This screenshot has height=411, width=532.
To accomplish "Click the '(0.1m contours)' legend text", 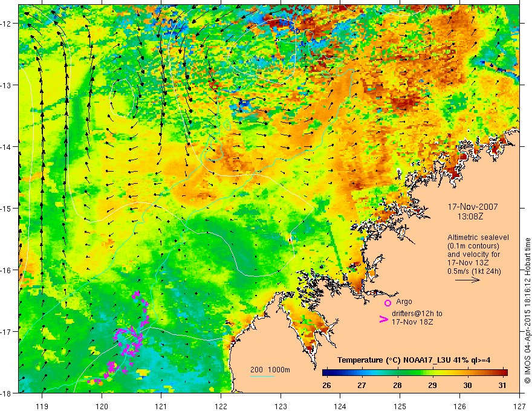I will point(473,246).
